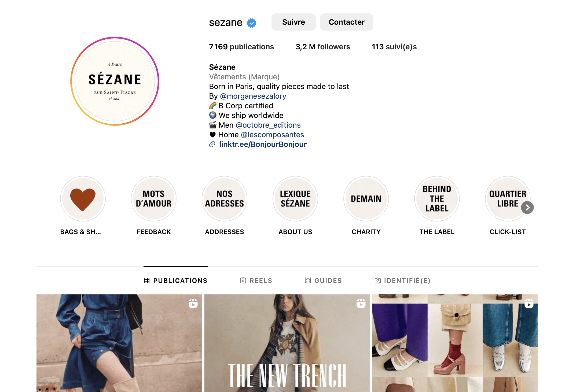The image size is (573, 392).
Task: Open The New Trench reel thumbnail
Action: (287, 343)
